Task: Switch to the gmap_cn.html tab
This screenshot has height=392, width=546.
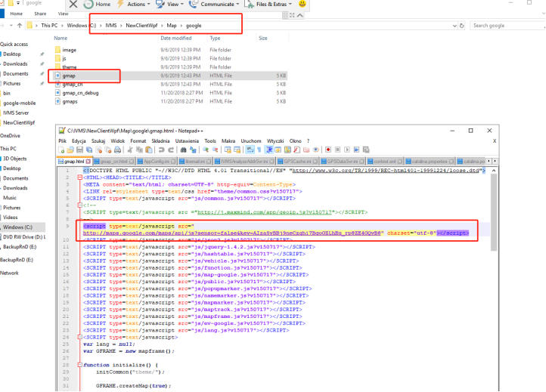Action: 113,162
